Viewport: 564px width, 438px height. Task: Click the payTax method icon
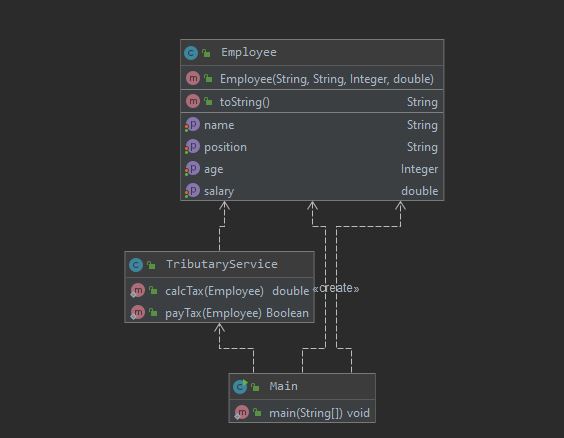point(137,312)
